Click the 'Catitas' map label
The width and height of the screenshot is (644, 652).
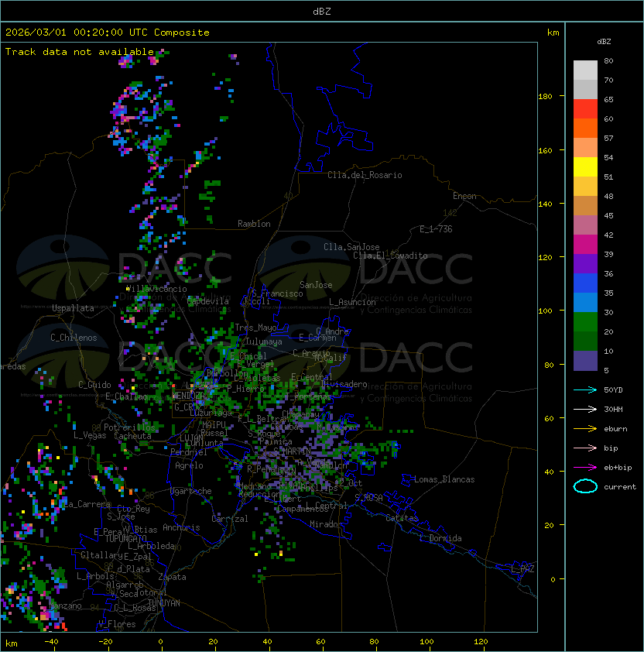pos(402,518)
